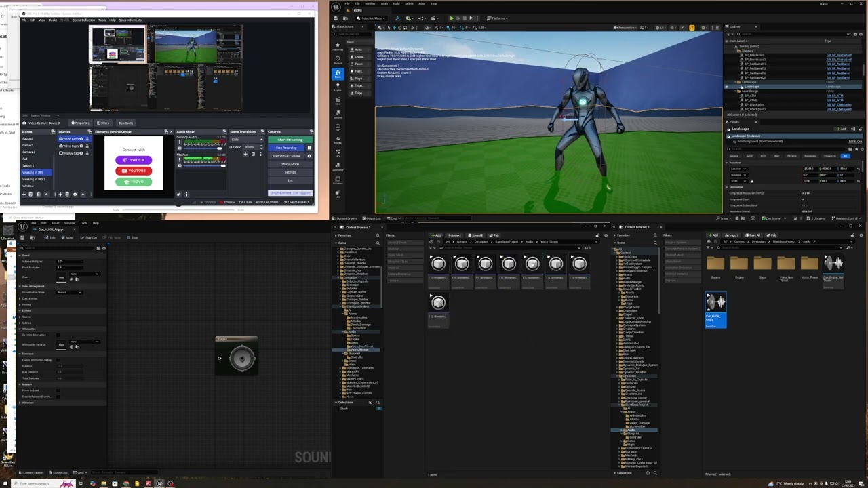The width and height of the screenshot is (868, 488).
Task: Remove selected scene in OBS Scenes dock
Action: 31,195
